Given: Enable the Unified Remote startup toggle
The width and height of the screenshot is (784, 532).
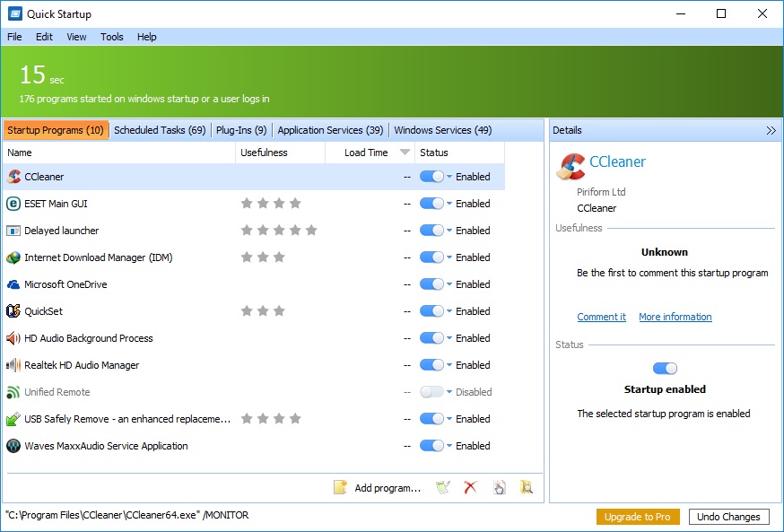Looking at the screenshot, I should click(x=431, y=392).
